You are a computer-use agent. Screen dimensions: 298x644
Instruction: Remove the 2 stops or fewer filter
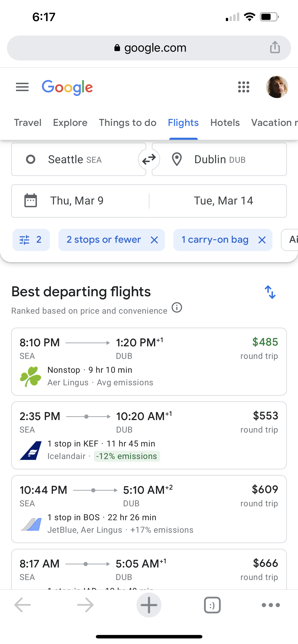(154, 240)
